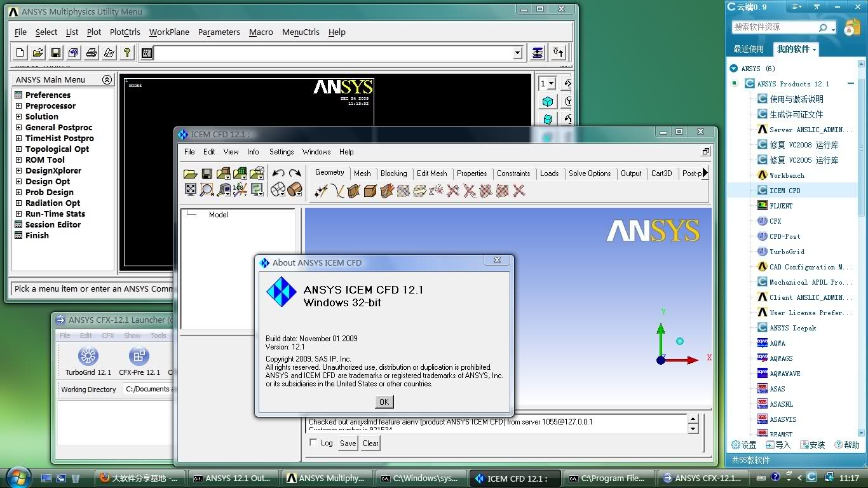Click Windows Start orb on taskbar
The image size is (868, 488).
pyautogui.click(x=17, y=477)
